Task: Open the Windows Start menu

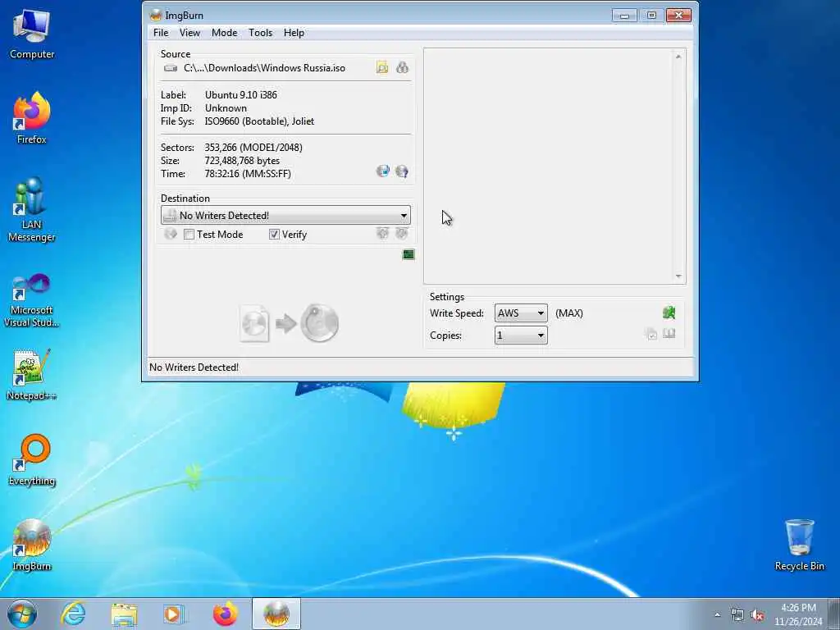Action: [22, 614]
